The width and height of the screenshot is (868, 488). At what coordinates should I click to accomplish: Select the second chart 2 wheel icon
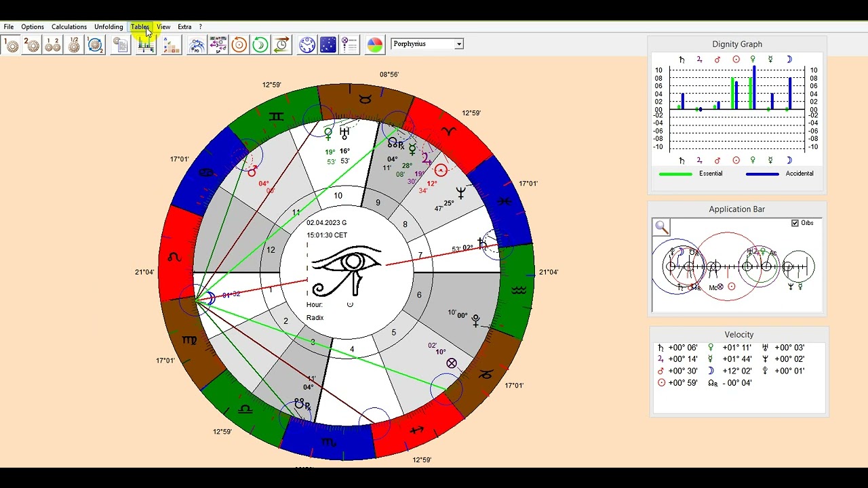32,45
